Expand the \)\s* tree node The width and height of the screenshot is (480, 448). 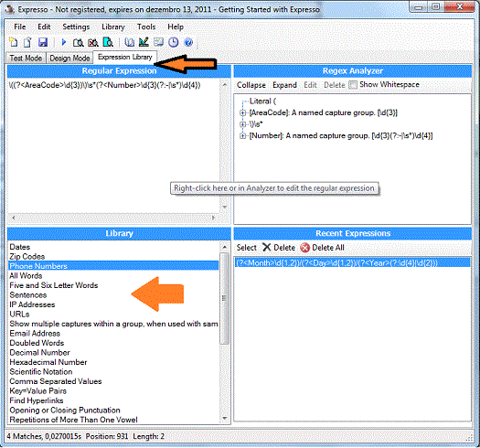(243, 124)
